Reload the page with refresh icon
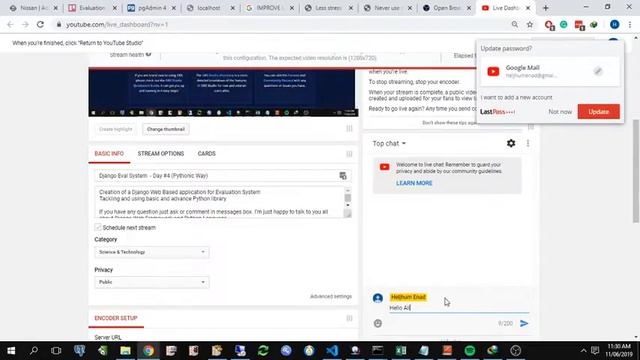 (40, 24)
